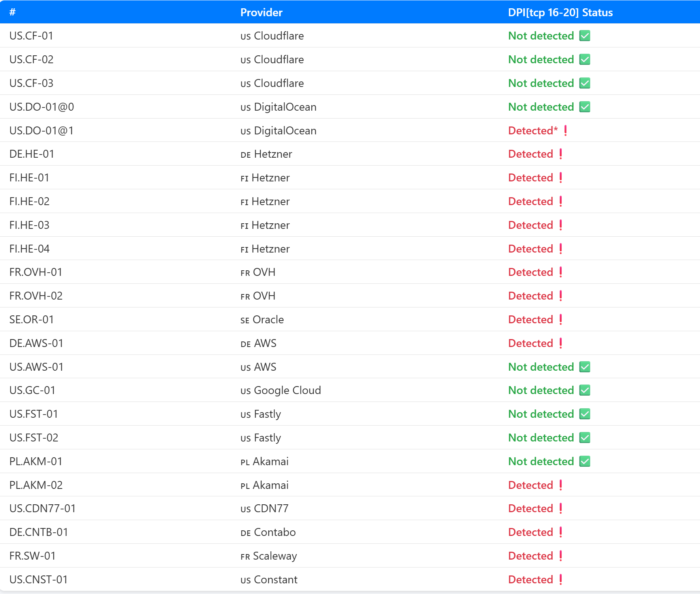Select the "US.CF-02" identifier cell

point(31,59)
